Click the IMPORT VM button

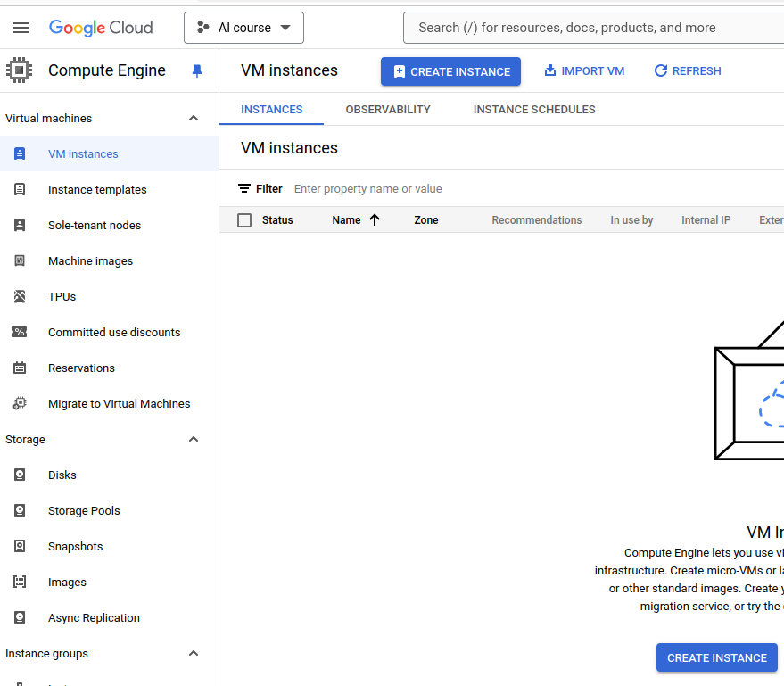(584, 71)
